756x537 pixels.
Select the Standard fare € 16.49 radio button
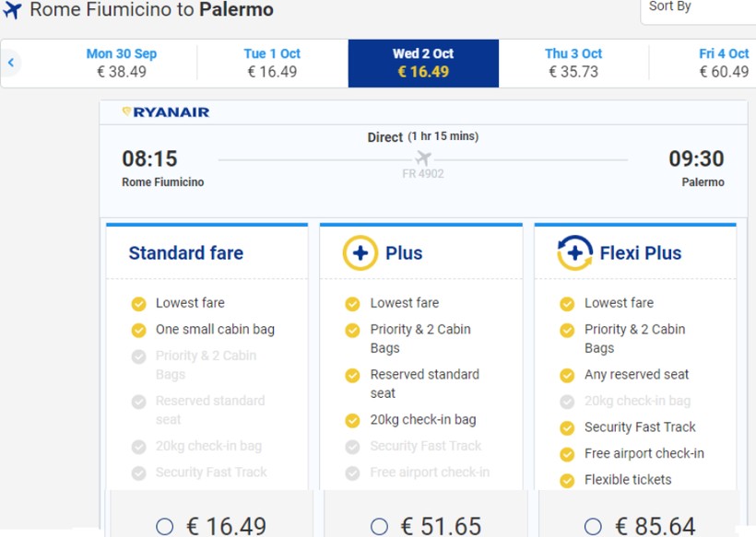(x=165, y=527)
